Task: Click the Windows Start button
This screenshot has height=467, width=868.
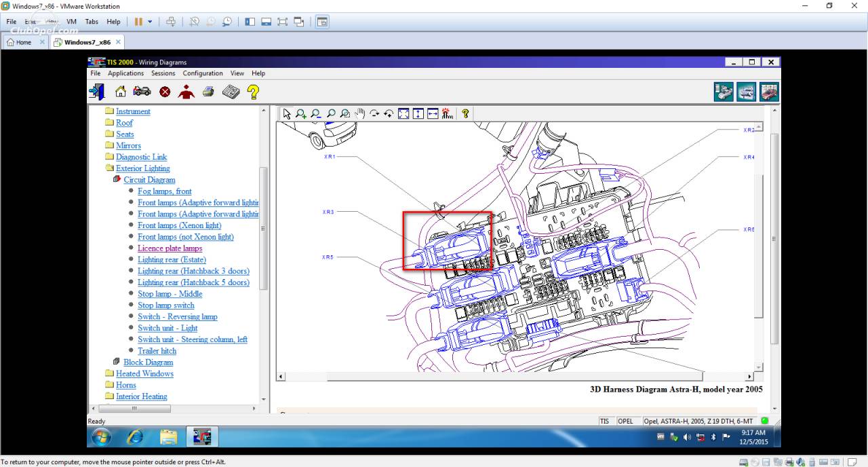Action: (x=100, y=437)
